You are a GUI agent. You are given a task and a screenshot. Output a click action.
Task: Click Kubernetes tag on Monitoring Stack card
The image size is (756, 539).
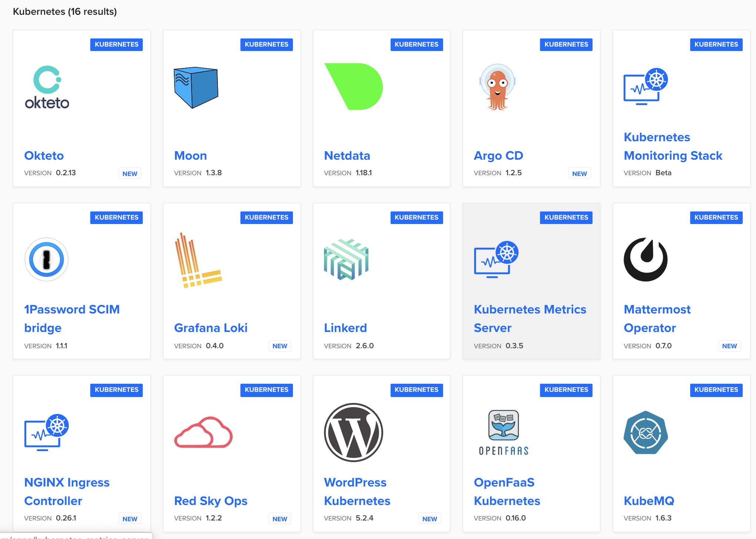[x=716, y=44]
